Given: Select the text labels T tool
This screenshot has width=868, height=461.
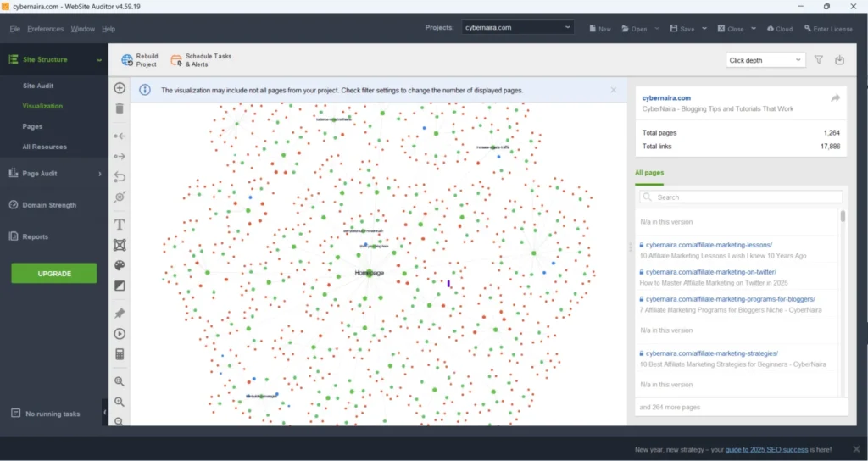Looking at the screenshot, I should click(x=120, y=225).
